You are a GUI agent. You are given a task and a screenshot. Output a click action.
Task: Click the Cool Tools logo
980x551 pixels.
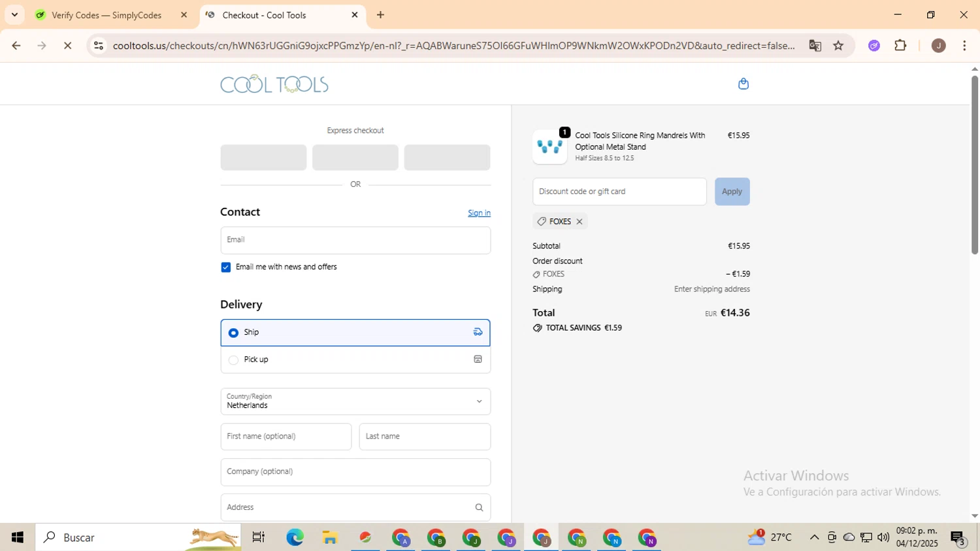tap(274, 84)
